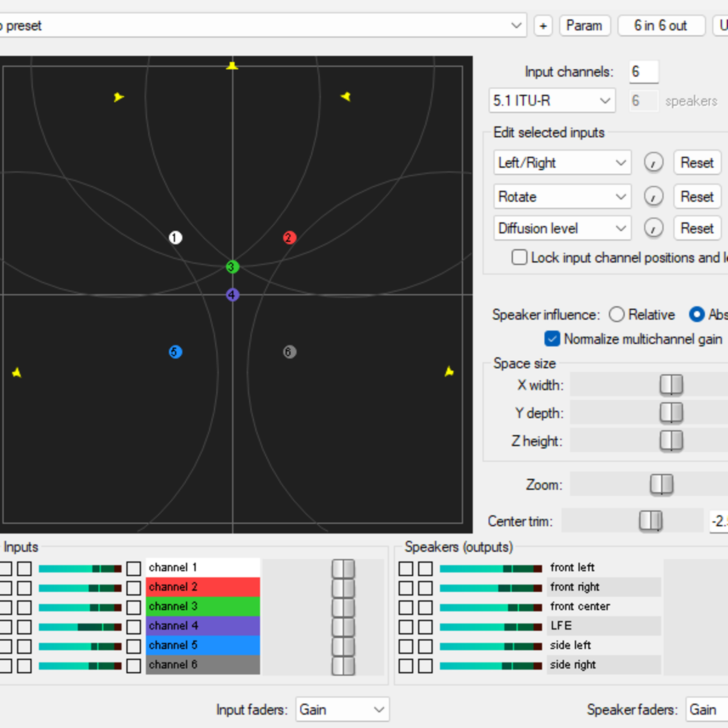Disable Normalize multichannel gain checkbox
The width and height of the screenshot is (728, 728).
pos(552,339)
